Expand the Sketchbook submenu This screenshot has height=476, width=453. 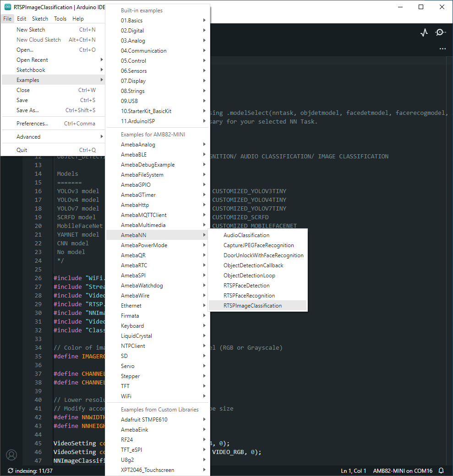53,70
